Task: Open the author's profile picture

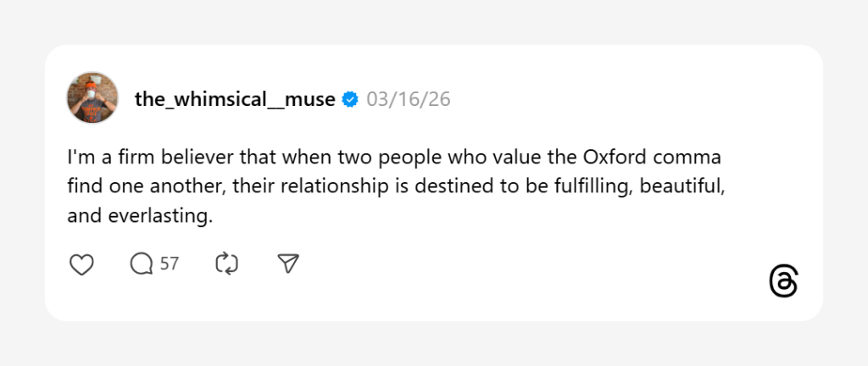Action: (92, 97)
